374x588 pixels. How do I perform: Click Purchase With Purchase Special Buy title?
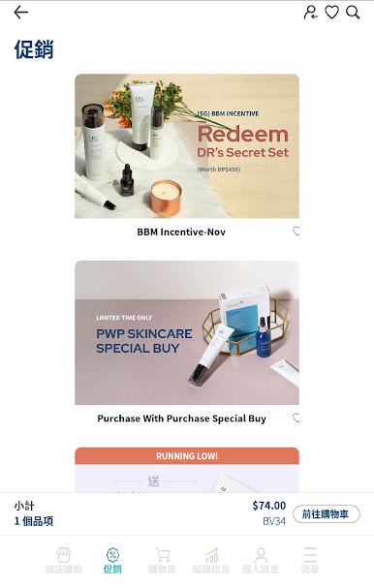point(181,418)
